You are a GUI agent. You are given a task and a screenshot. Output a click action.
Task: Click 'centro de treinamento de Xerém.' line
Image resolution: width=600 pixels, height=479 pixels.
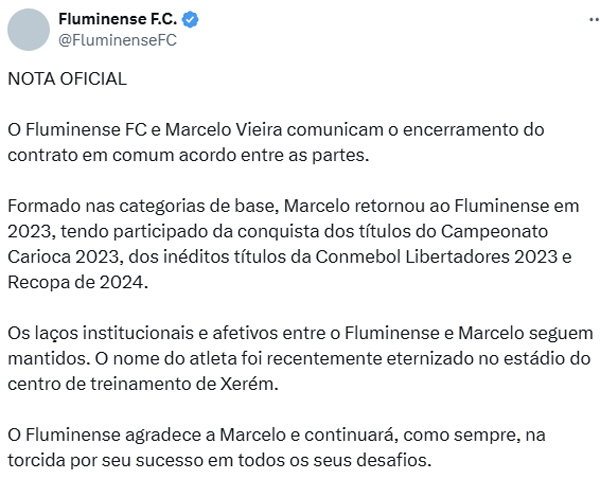coord(143,384)
